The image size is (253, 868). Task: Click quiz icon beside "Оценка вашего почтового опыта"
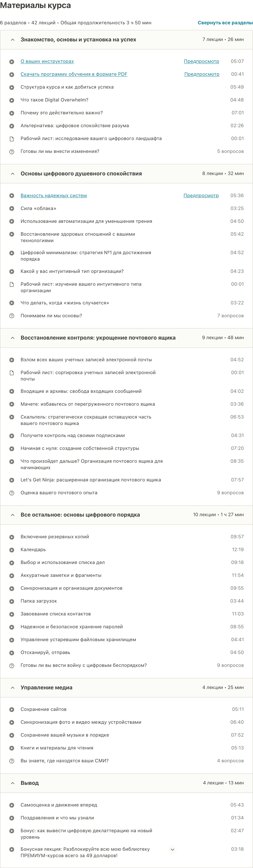(12, 492)
